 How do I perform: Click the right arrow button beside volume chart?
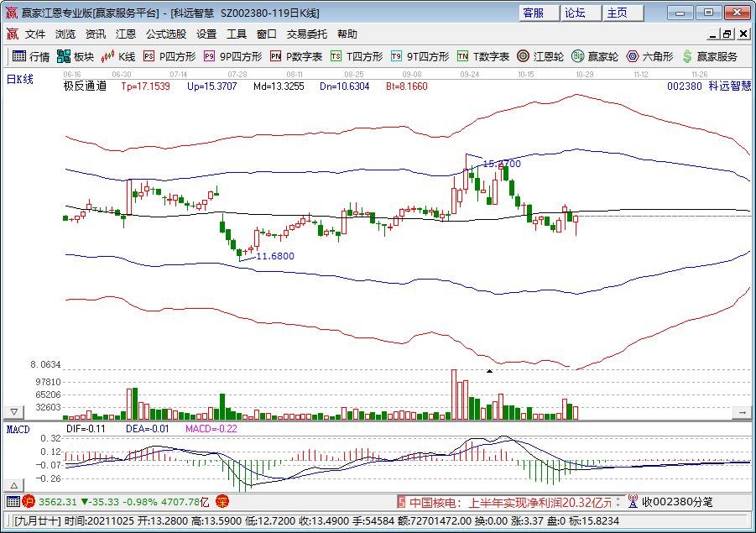tap(742, 412)
